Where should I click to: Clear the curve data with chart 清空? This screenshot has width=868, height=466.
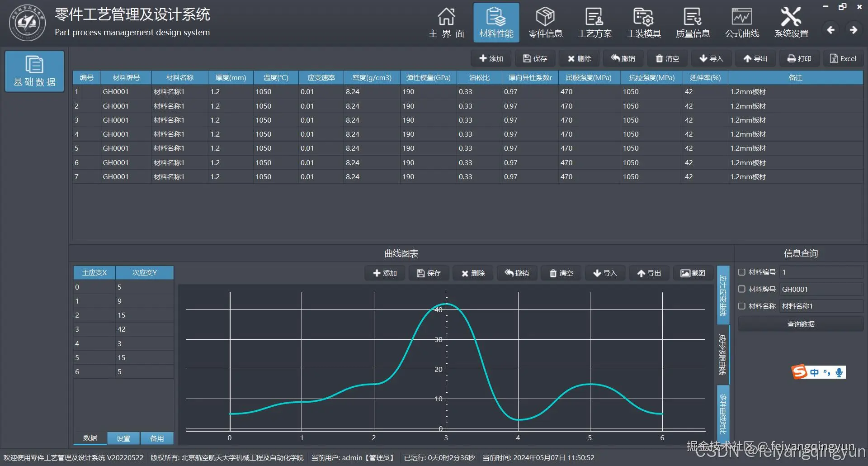(x=561, y=273)
